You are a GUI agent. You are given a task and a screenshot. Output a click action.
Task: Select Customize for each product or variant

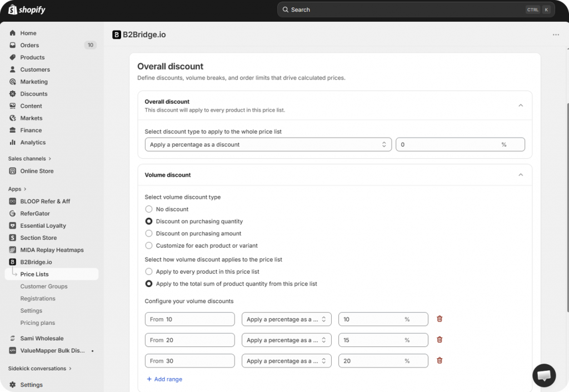click(149, 245)
